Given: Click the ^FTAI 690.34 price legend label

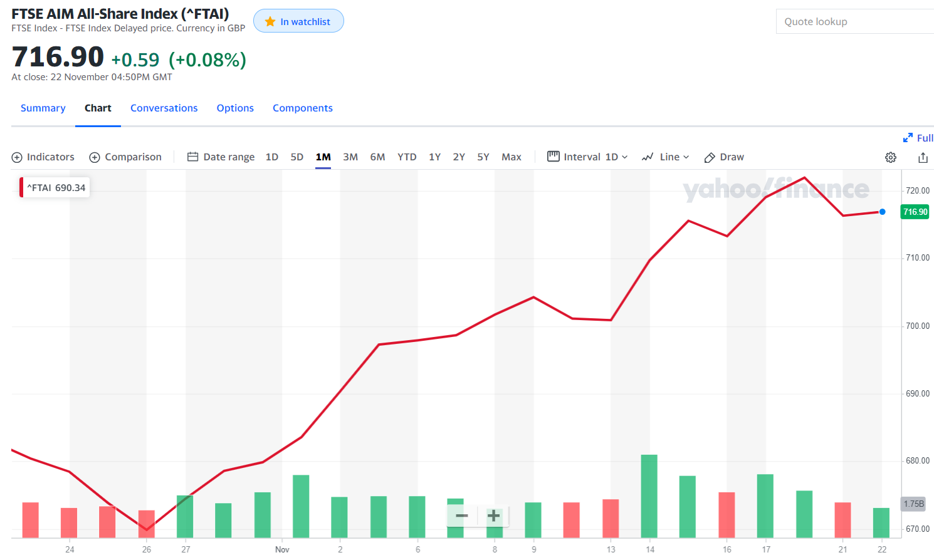Looking at the screenshot, I should pos(55,187).
